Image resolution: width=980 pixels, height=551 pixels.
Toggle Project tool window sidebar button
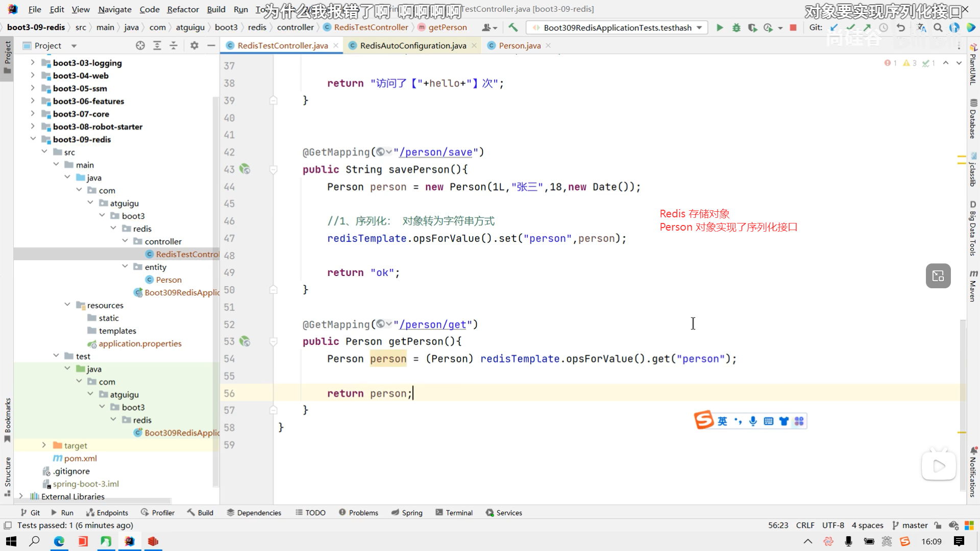coord(7,56)
